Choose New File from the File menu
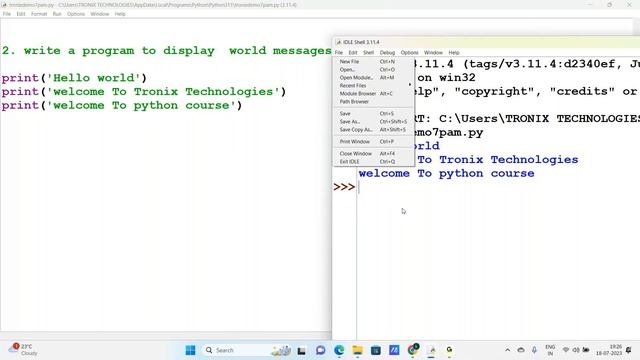Image resolution: width=640 pixels, height=360 pixels. click(x=374, y=62)
